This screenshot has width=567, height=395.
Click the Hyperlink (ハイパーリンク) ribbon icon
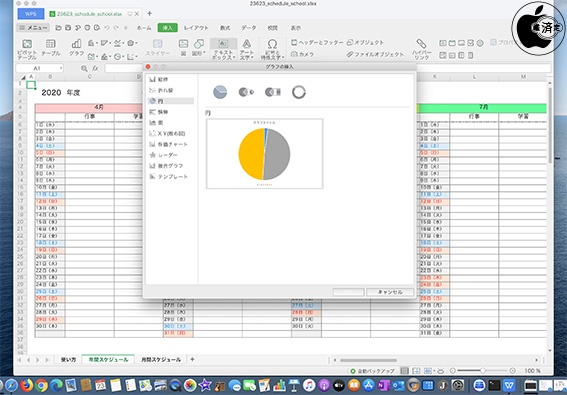pyautogui.click(x=421, y=49)
